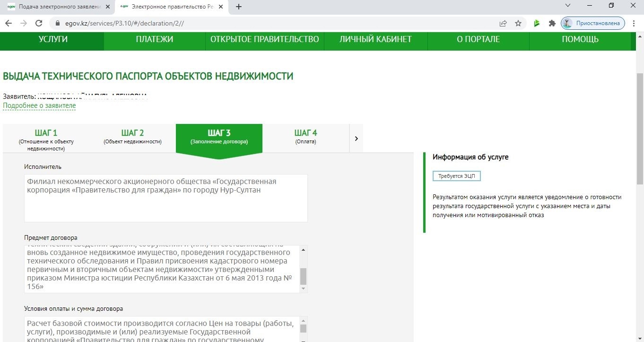This screenshot has height=342, width=644.
Task: Switch to 'Подача электронного заявления' tab
Action: point(57,7)
